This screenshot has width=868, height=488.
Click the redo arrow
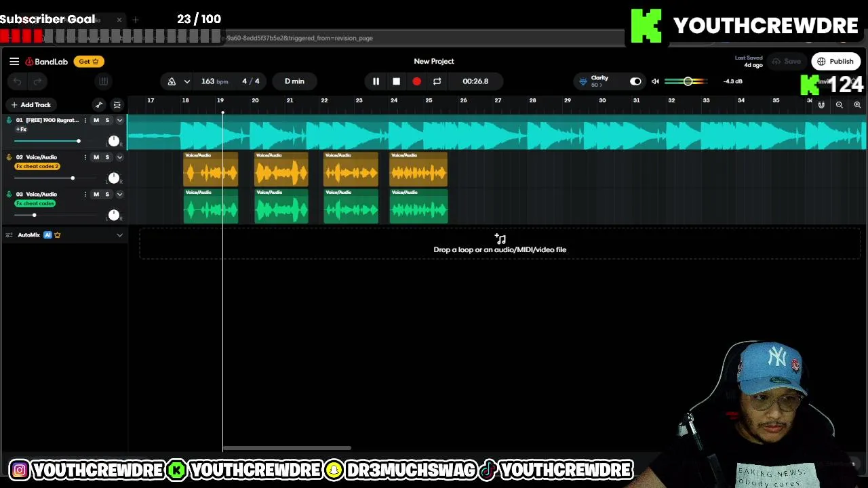click(x=37, y=81)
